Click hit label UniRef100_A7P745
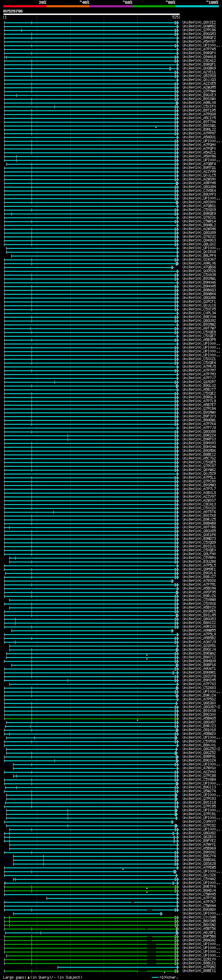 199,49
